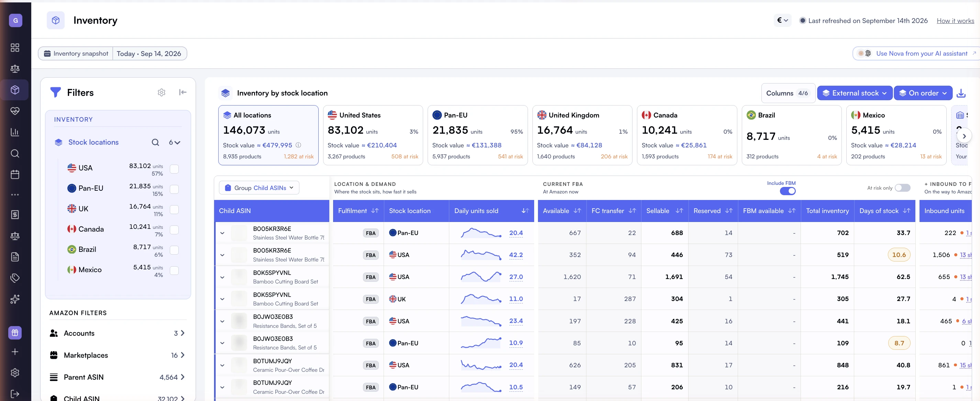Screen dimensions: 980x401
Task: Check the USA stock location checkbox
Action: pos(174,169)
